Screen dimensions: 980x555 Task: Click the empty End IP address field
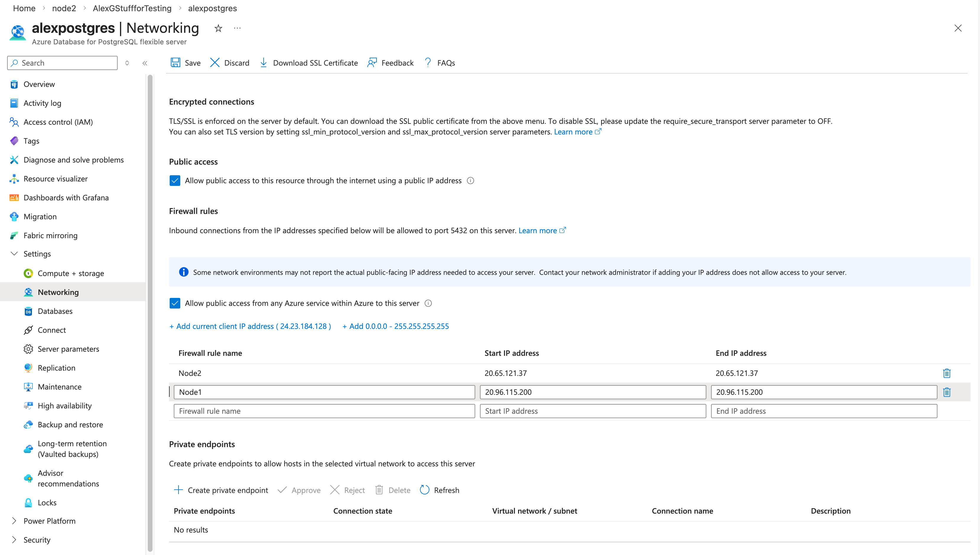(x=824, y=411)
